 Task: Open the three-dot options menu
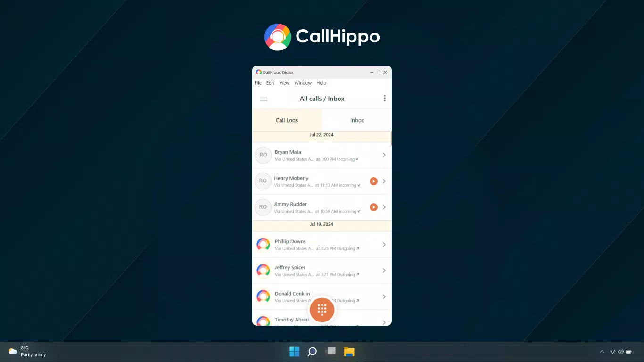[x=384, y=99]
